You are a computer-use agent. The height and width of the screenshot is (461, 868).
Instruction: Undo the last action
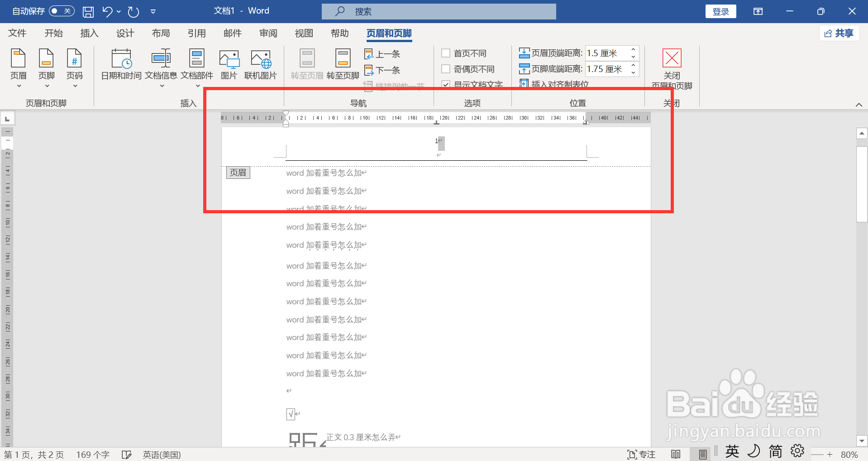(107, 11)
